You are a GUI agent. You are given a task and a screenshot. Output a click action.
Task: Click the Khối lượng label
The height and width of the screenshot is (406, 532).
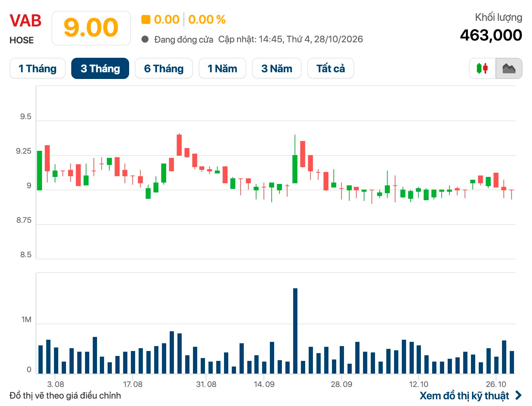click(x=498, y=17)
